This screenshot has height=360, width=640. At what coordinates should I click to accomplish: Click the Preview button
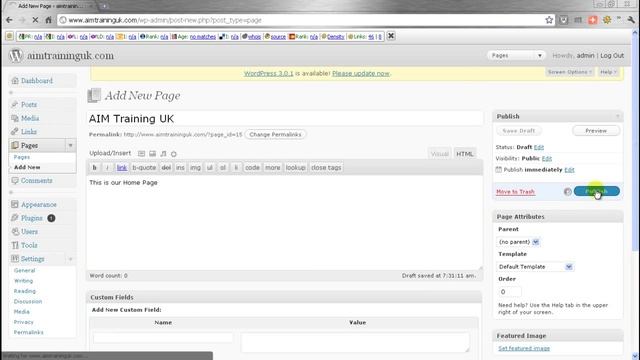pyautogui.click(x=596, y=131)
